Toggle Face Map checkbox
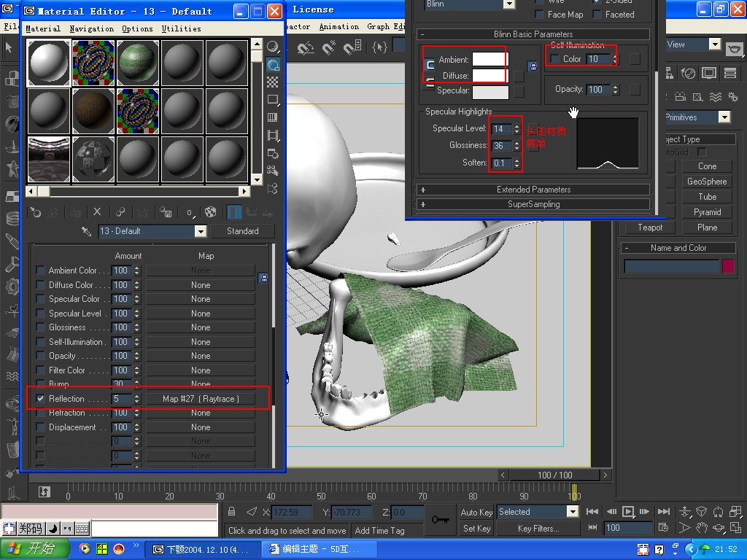 pyautogui.click(x=539, y=15)
